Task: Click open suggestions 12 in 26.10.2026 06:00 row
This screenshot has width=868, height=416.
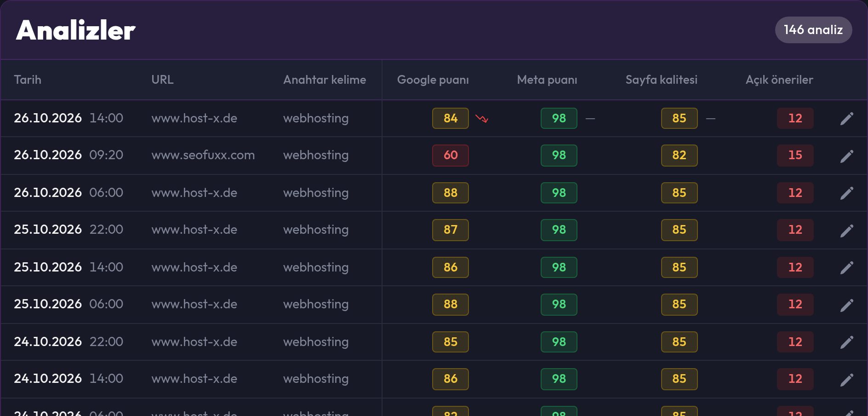Action: point(795,193)
